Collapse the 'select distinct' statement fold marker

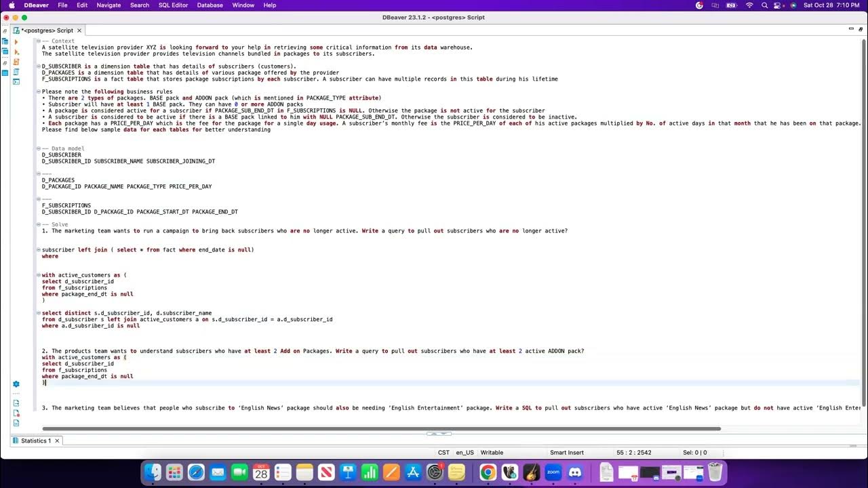click(39, 313)
